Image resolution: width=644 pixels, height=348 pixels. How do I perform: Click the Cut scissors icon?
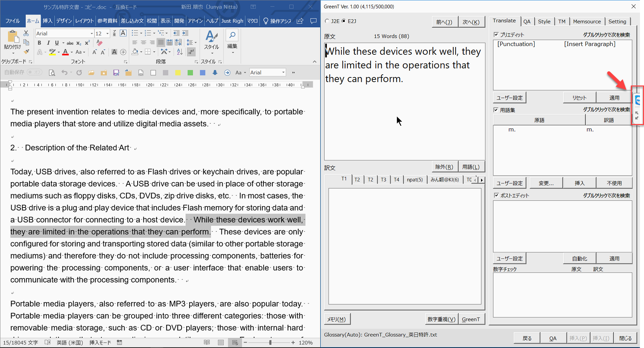[26, 33]
